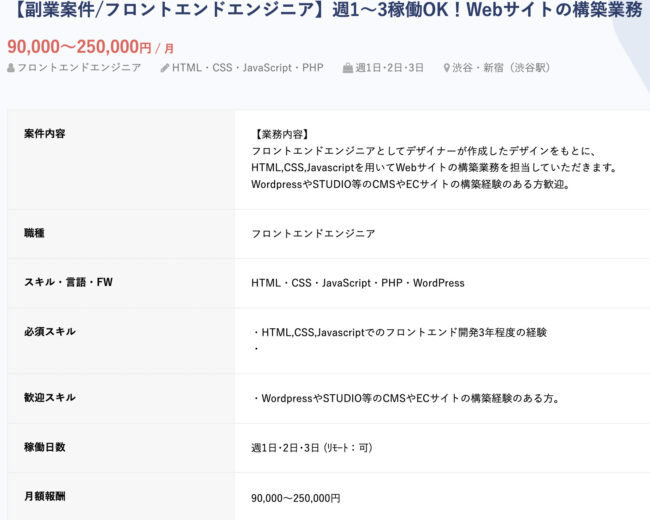The width and height of the screenshot is (650, 520).
Task: Click the person icon beside フロントエンドエンジニア
Action: coord(11,68)
